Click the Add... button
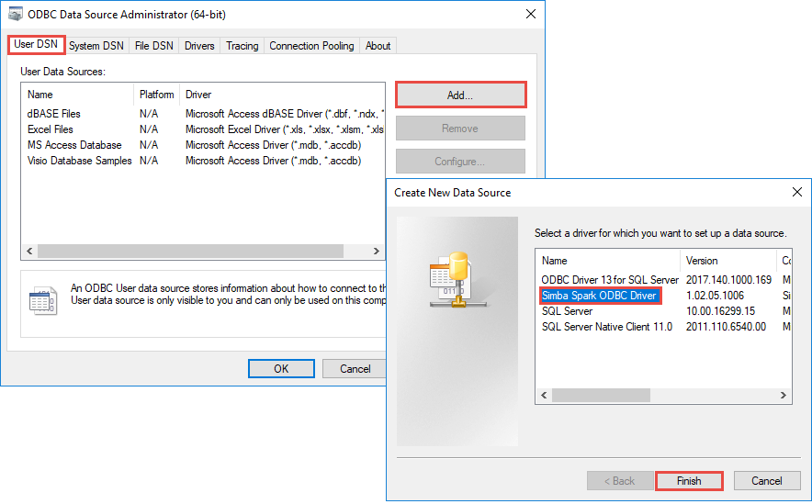The height and width of the screenshot is (504, 812). point(460,95)
